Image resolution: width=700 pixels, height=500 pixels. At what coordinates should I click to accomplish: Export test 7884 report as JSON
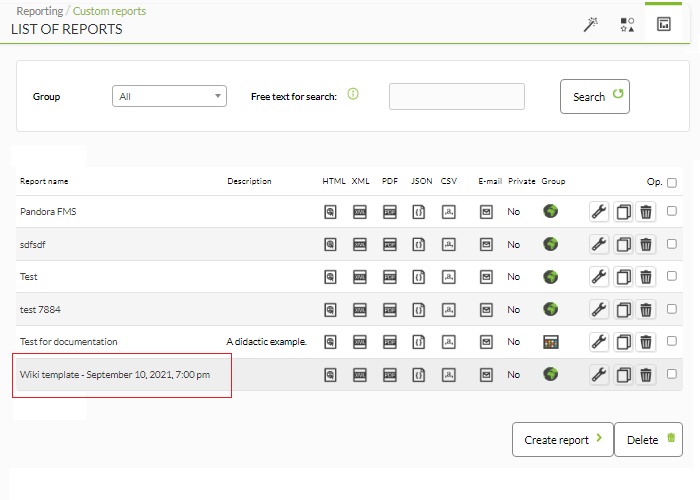pos(419,310)
